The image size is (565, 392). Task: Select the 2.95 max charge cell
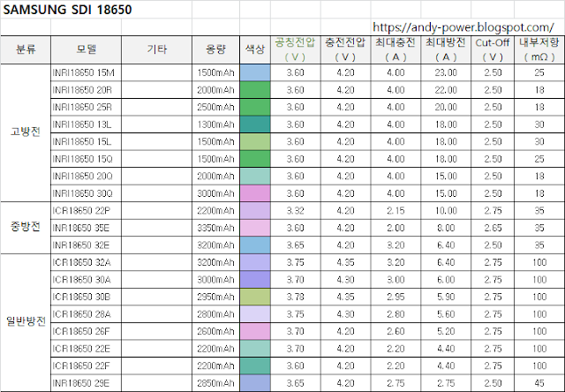(x=395, y=297)
